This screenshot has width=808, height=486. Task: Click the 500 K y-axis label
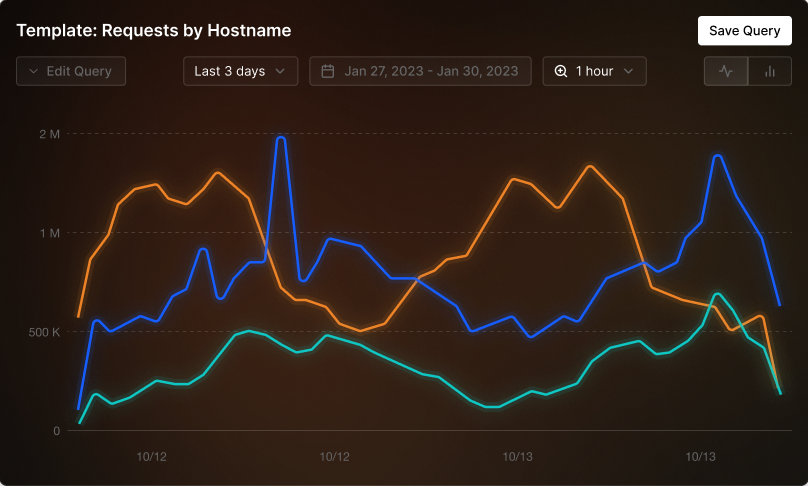coord(44,332)
